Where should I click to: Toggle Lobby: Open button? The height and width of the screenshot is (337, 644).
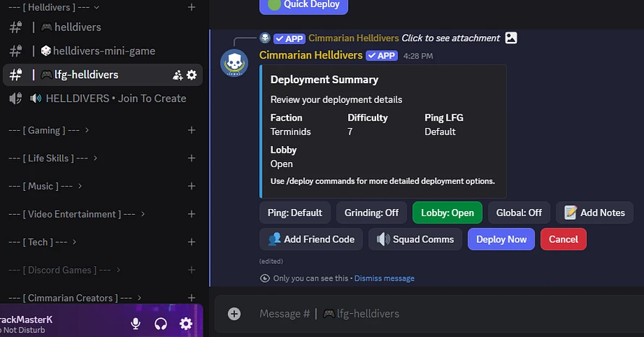(447, 213)
